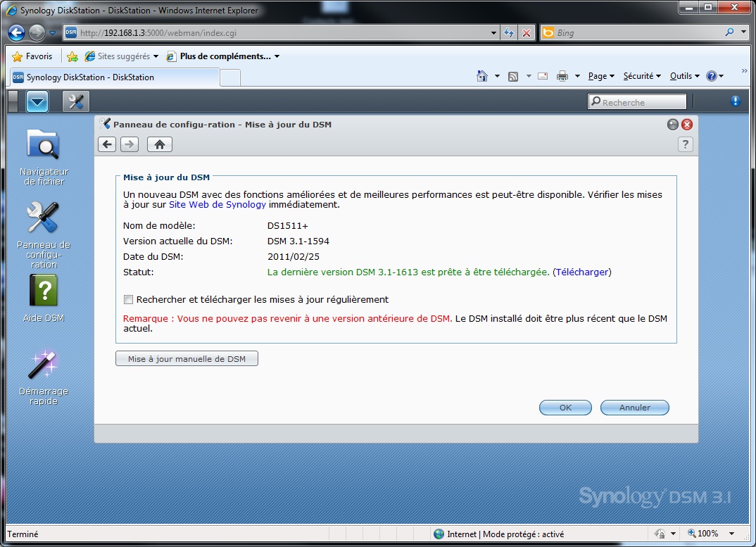Click the browser Back arrow button

tap(16, 33)
